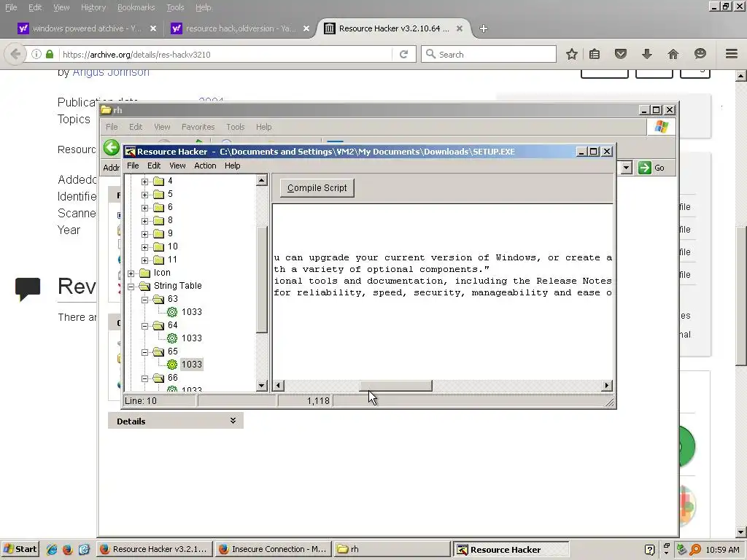Click the Pocket save icon

tap(620, 54)
